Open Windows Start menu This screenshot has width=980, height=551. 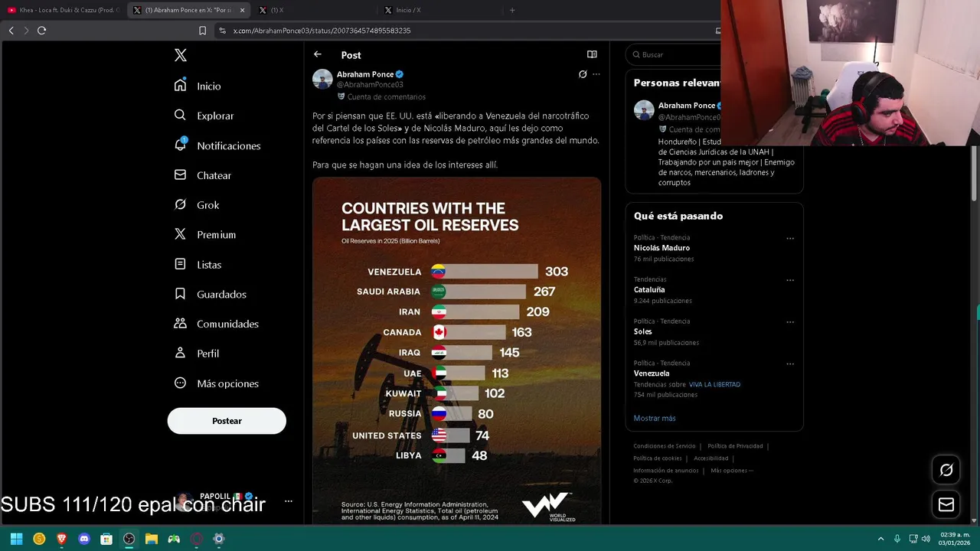[x=16, y=539]
